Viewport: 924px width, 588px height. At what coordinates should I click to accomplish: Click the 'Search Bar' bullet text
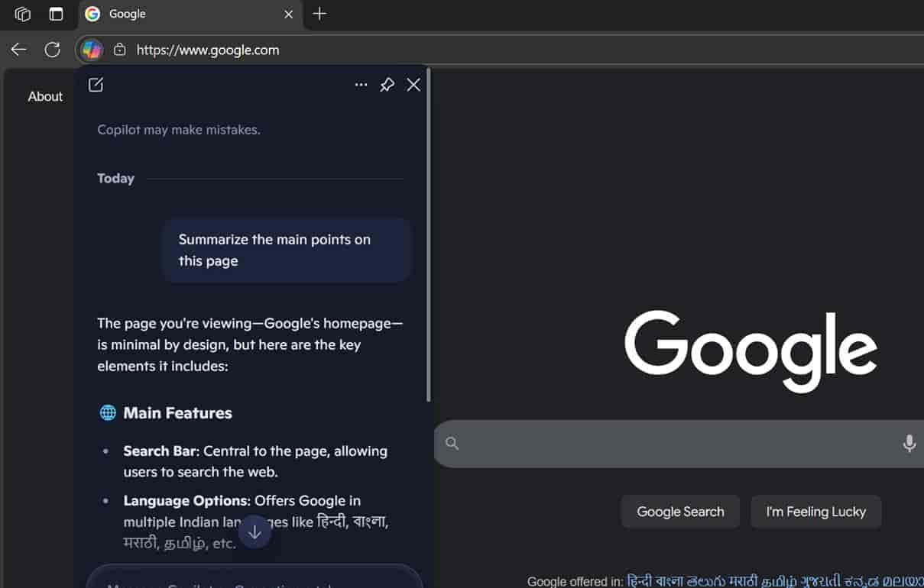255,461
